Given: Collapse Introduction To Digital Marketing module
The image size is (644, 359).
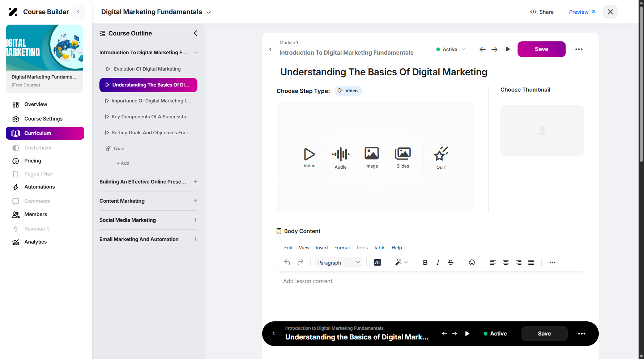Looking at the screenshot, I should tap(195, 52).
